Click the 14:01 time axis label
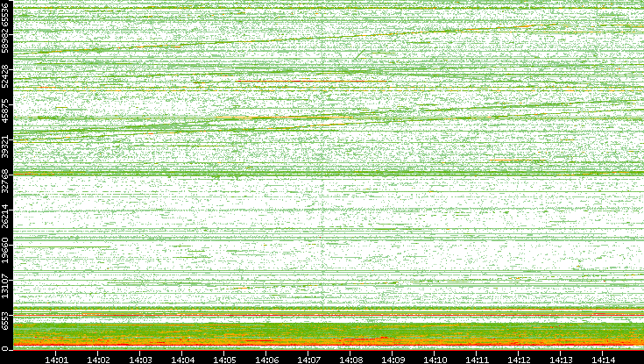The image size is (644, 364). pyautogui.click(x=56, y=360)
